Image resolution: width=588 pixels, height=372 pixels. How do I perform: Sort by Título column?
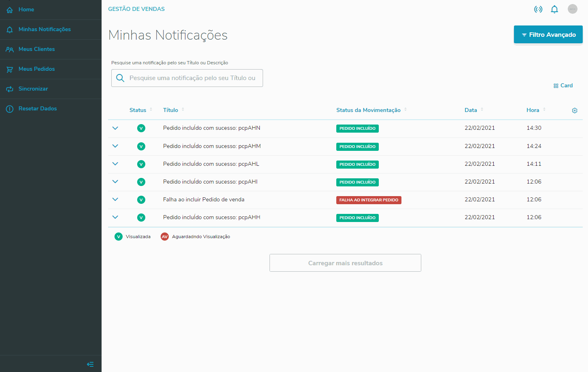pyautogui.click(x=174, y=110)
